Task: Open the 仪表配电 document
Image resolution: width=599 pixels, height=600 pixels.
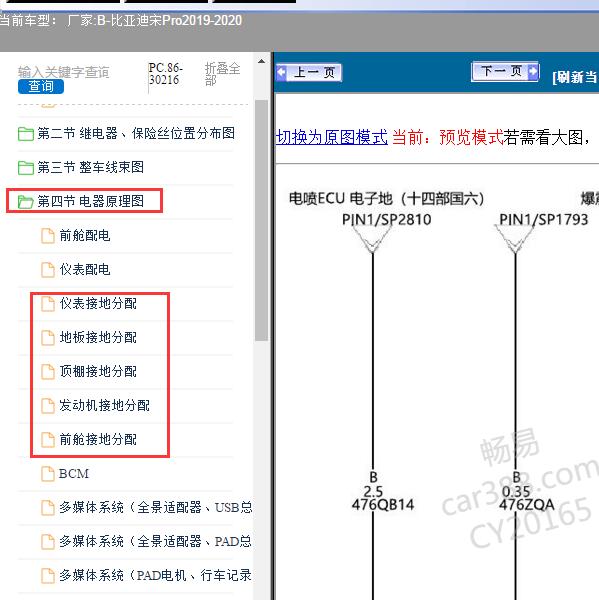Action: (x=85, y=269)
